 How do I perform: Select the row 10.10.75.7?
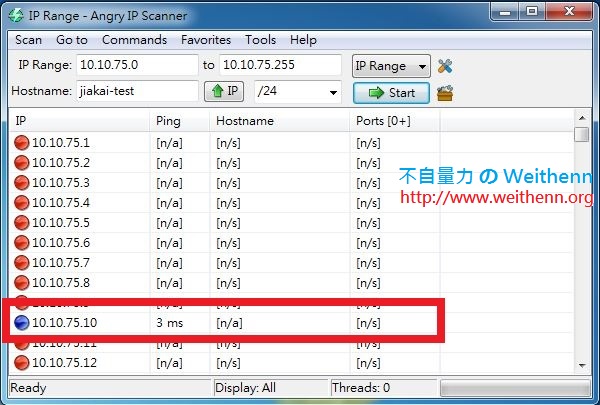point(292,263)
